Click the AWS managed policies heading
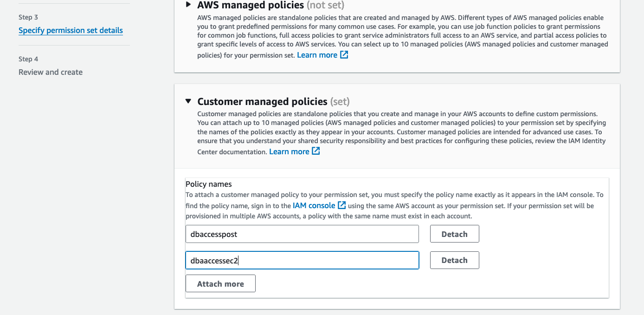Viewport: 644px width, 315px height. (250, 5)
